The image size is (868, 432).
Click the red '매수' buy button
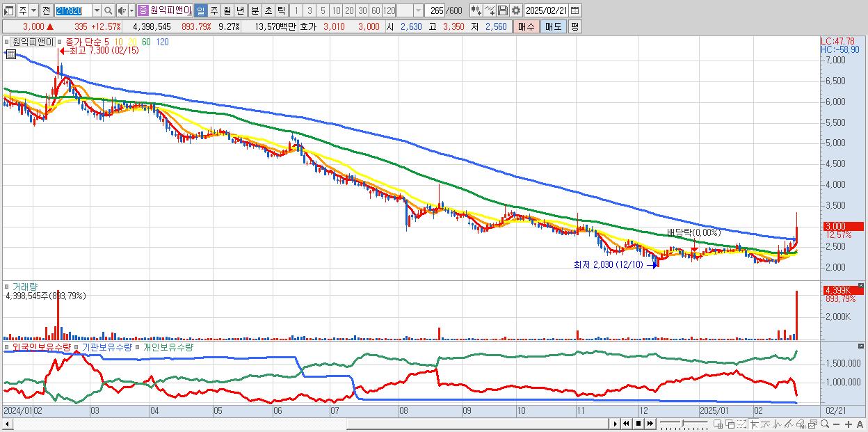(526, 26)
